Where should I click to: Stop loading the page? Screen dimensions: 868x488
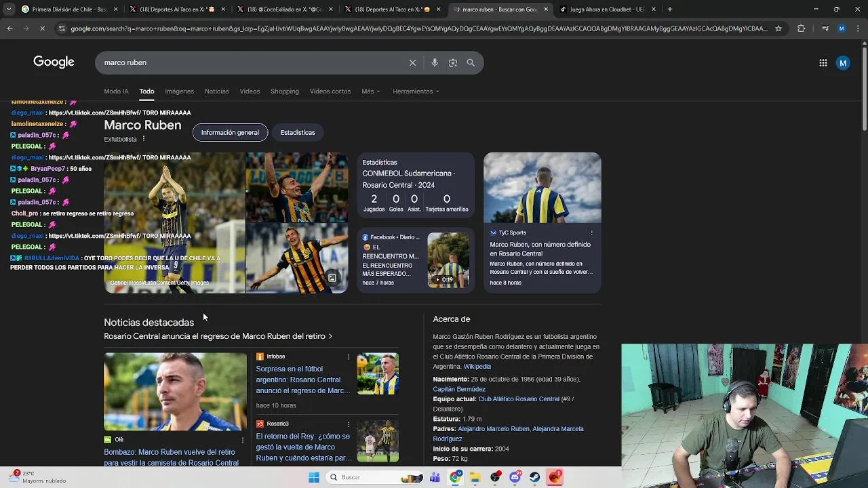click(x=41, y=28)
